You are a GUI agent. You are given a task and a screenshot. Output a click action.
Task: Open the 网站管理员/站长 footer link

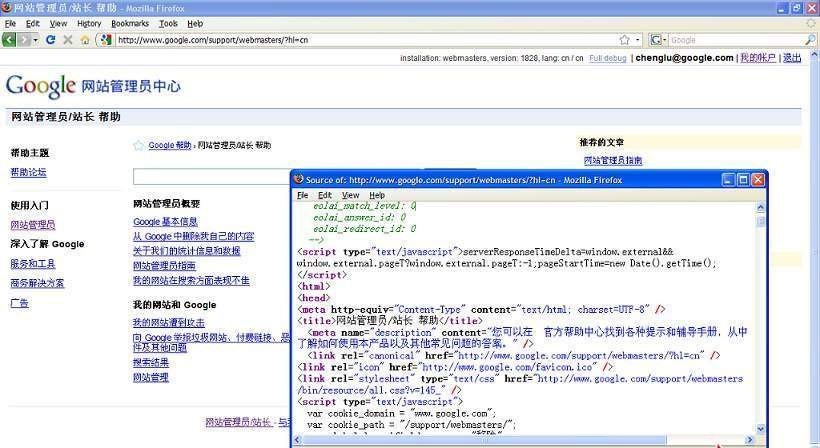[x=238, y=422]
